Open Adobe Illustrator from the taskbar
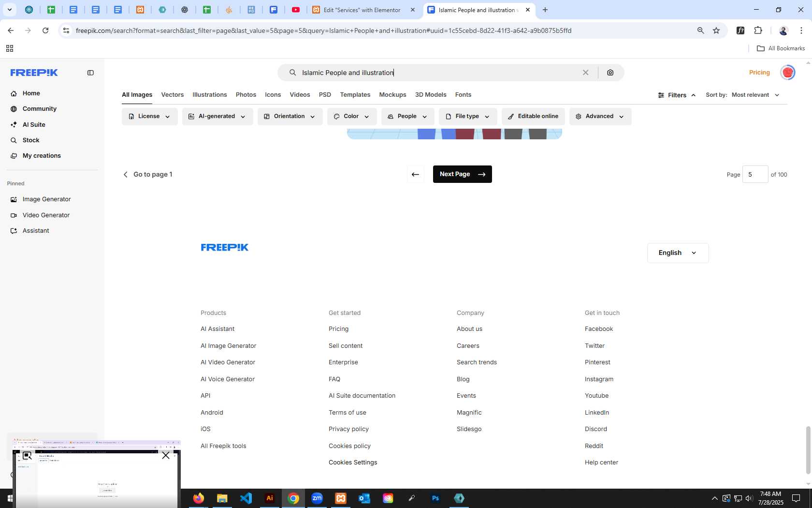The height and width of the screenshot is (508, 812). (x=270, y=498)
